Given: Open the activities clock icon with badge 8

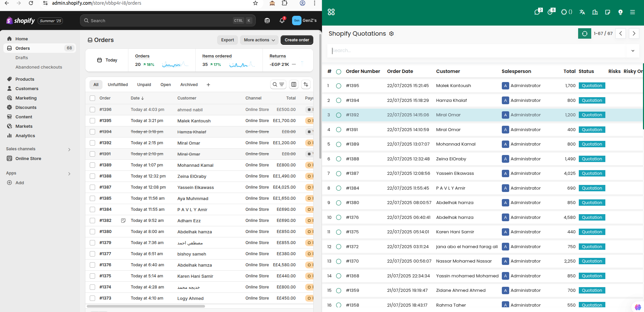Looking at the screenshot, I should [x=551, y=12].
